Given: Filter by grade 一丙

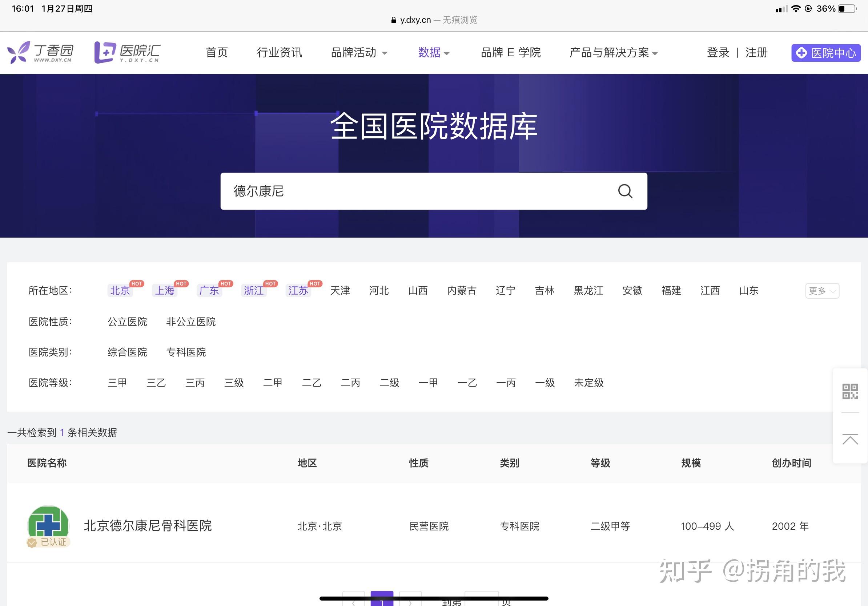Looking at the screenshot, I should tap(506, 383).
